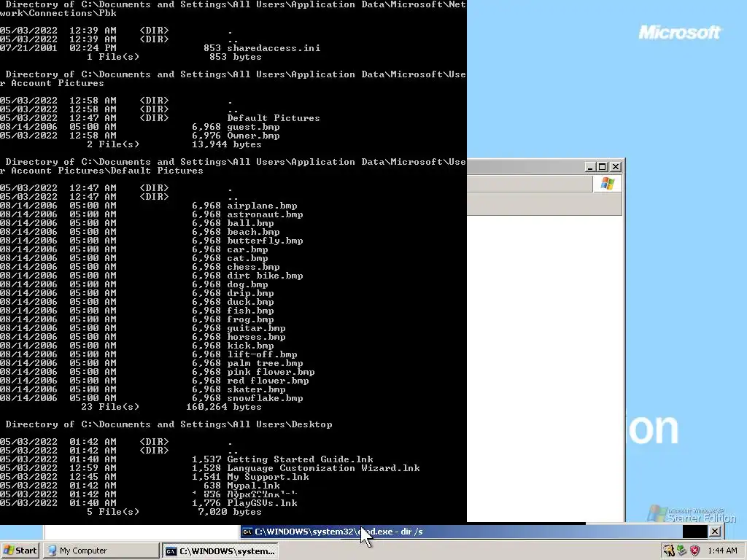Click the 23 File(s) summary text
Image resolution: width=747 pixels, height=560 pixels.
[110, 407]
